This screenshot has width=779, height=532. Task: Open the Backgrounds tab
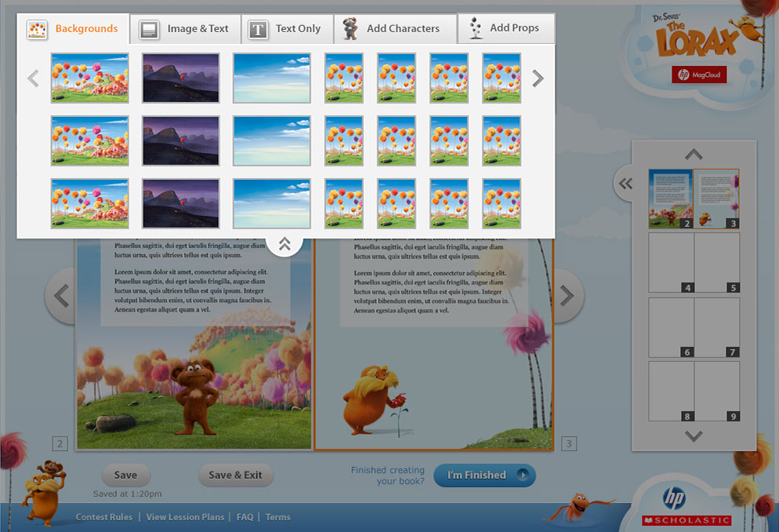point(73,29)
